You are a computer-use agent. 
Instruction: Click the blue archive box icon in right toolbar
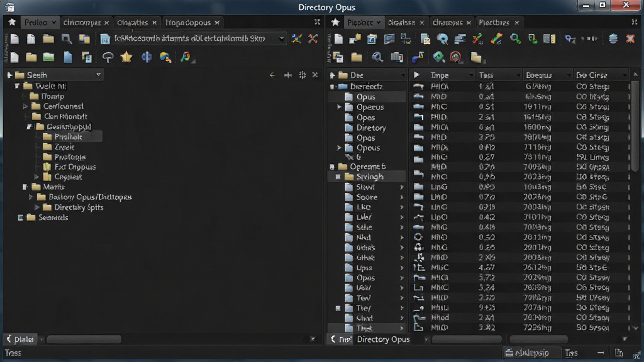point(372,39)
